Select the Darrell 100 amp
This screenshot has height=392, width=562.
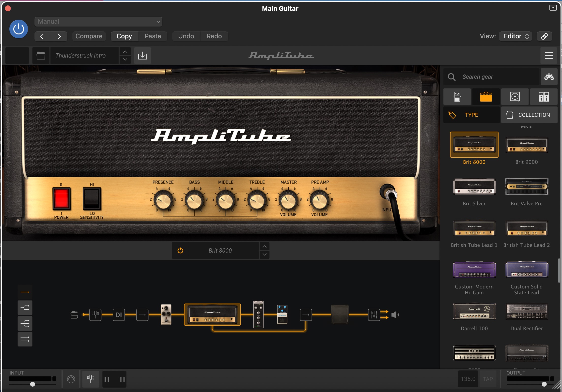(474, 311)
